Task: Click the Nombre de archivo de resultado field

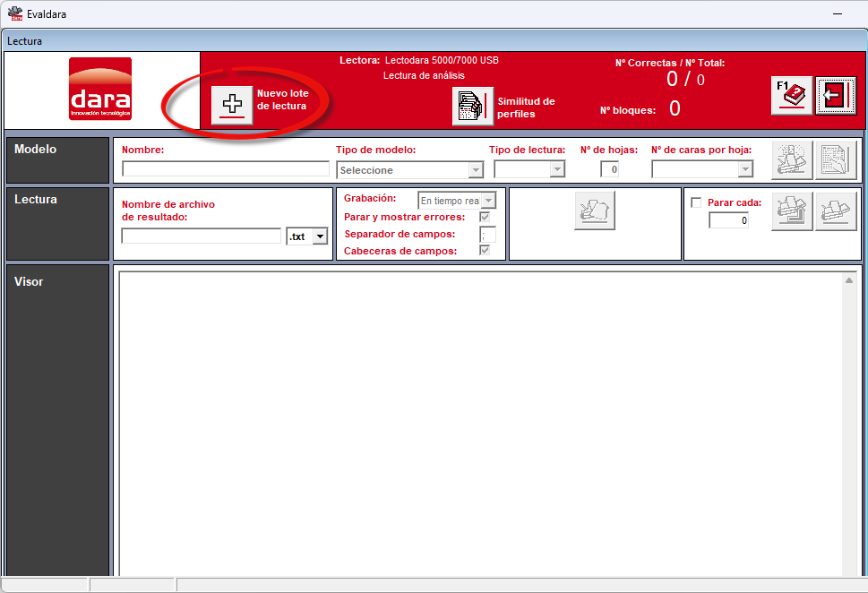Action: coord(202,236)
